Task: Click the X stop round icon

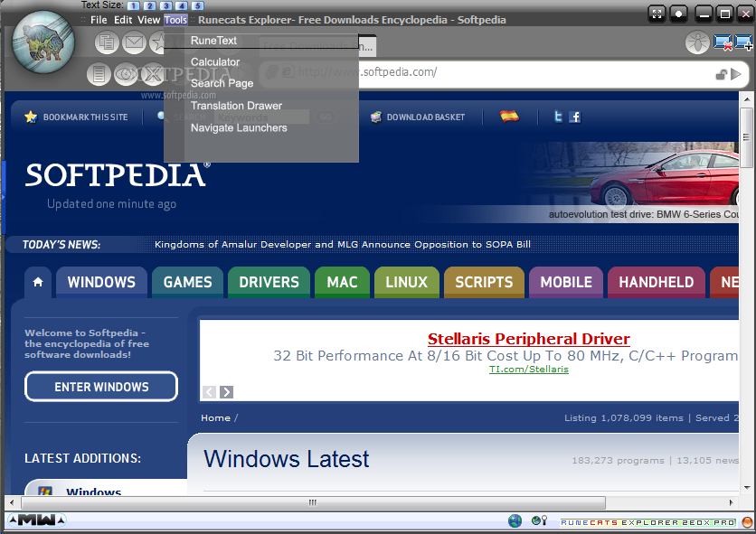Action: point(154,74)
